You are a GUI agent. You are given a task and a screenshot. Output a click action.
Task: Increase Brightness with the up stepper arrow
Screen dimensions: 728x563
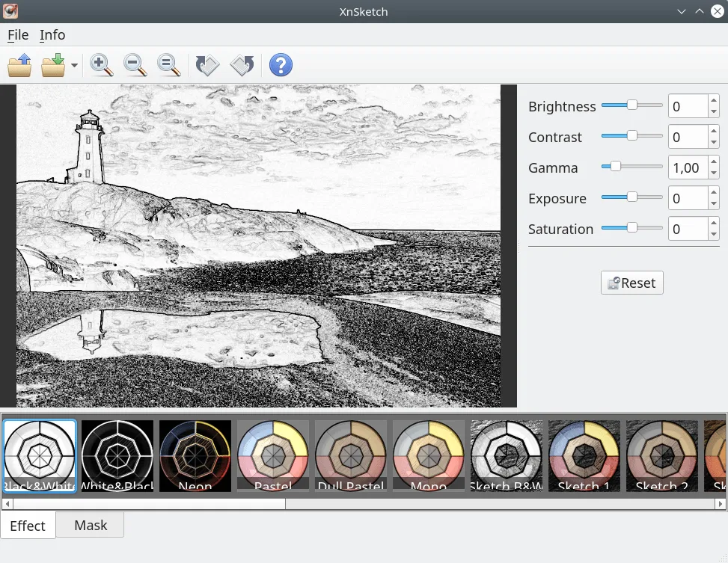coord(714,100)
